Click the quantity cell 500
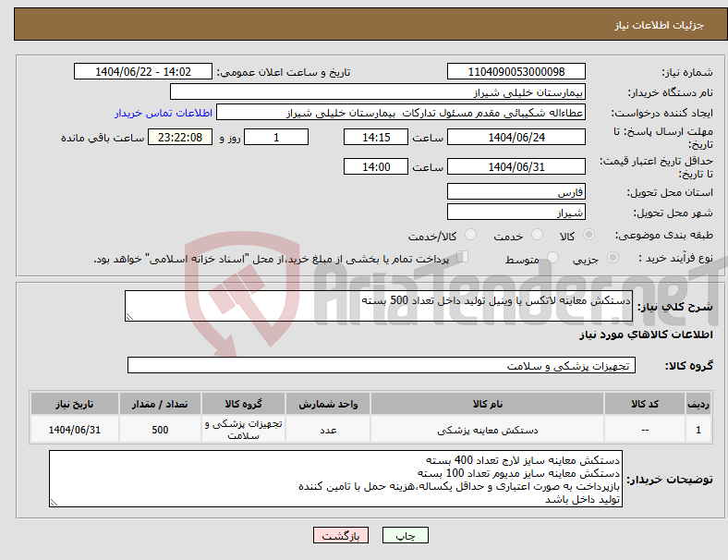 point(160,430)
